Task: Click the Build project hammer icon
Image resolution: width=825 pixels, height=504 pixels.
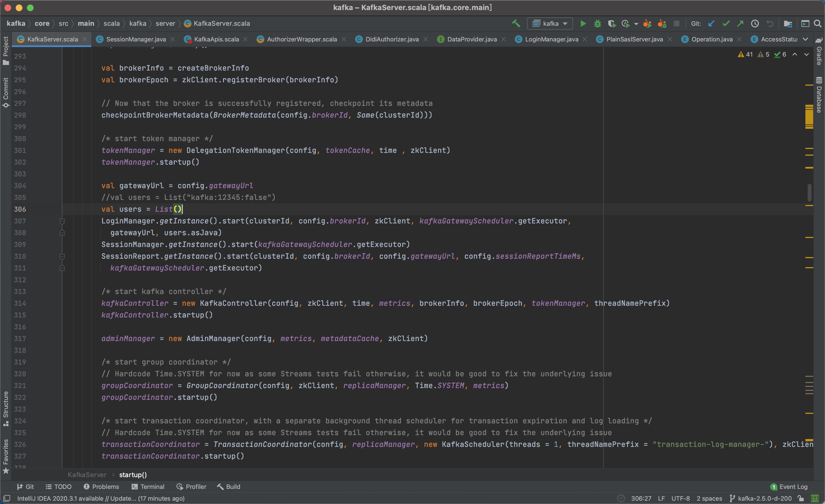Action: [x=516, y=24]
